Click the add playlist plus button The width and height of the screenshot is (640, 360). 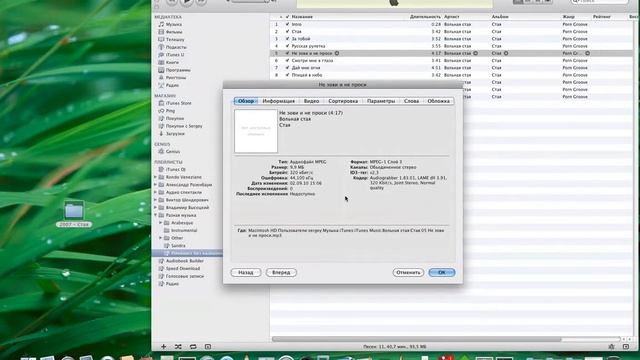coord(163,347)
